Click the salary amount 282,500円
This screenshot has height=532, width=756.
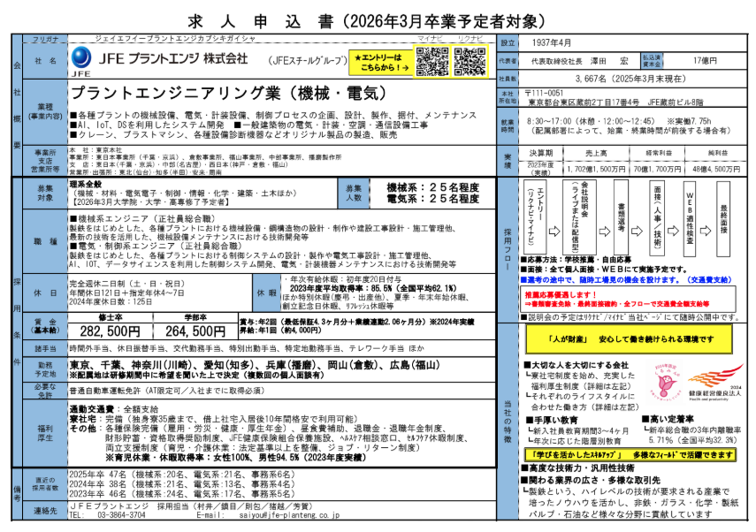pos(110,331)
